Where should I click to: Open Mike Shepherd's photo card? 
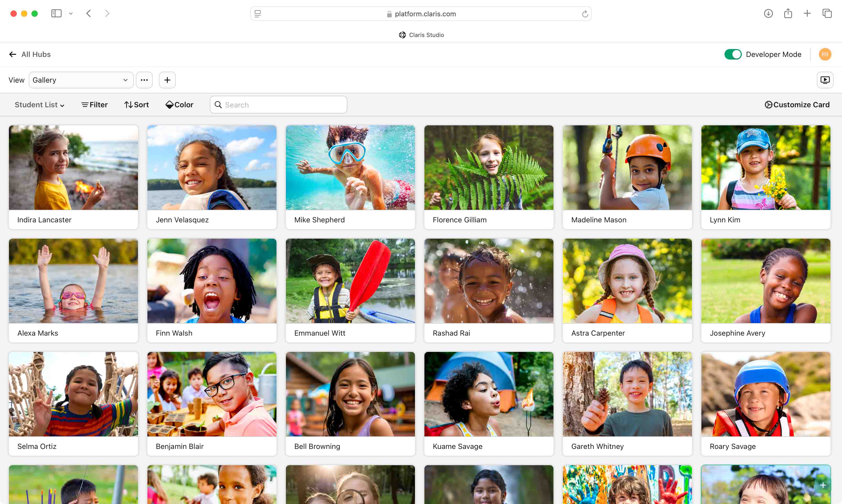pyautogui.click(x=350, y=168)
